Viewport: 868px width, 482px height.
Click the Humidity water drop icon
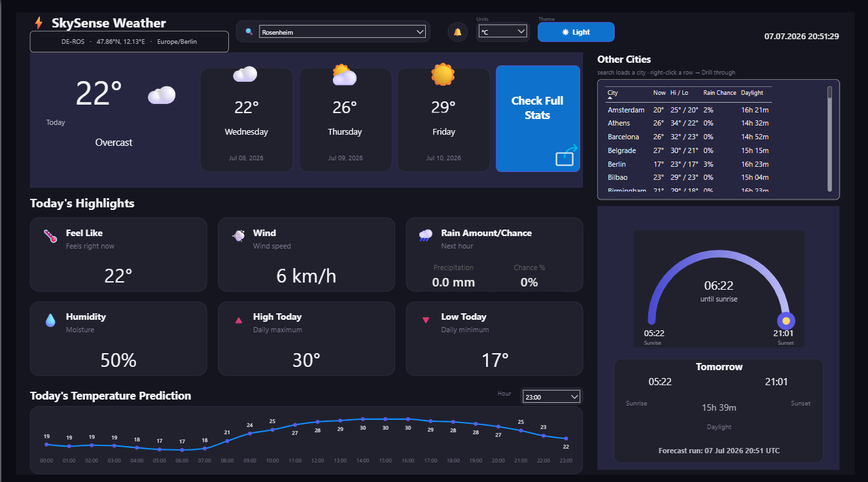(x=50, y=320)
